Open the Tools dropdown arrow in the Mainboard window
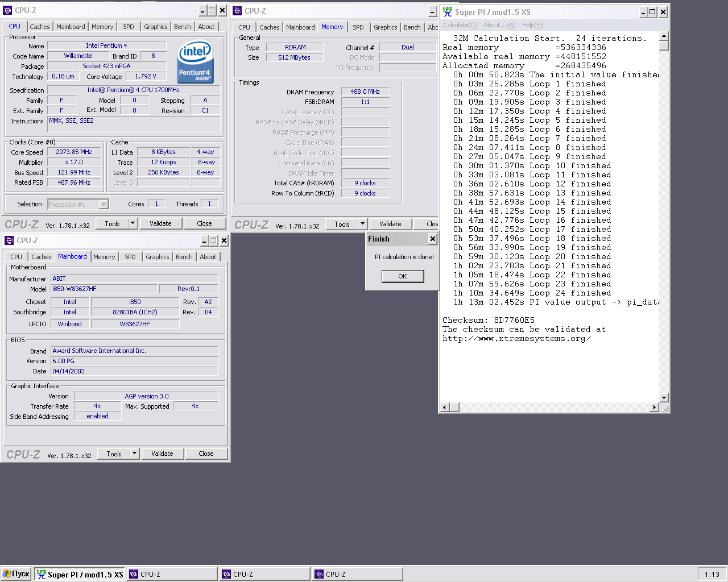The height and width of the screenshot is (582, 728). pyautogui.click(x=134, y=454)
